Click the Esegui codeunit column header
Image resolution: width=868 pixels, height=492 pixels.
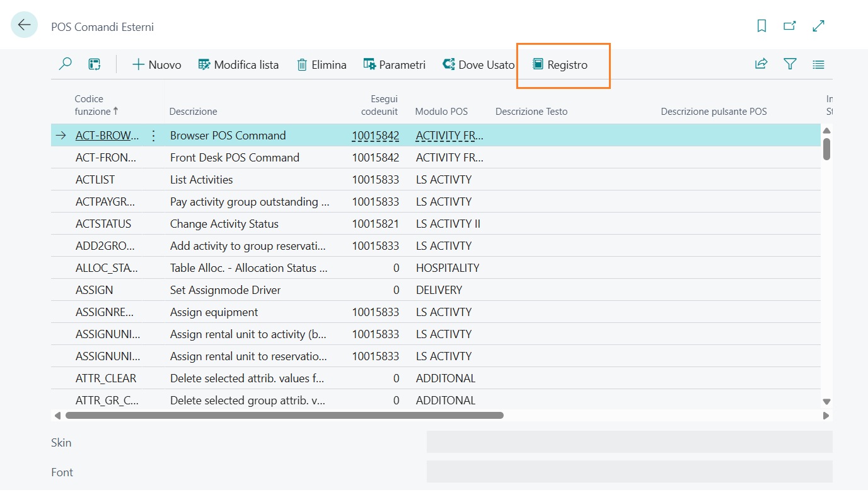tap(379, 105)
